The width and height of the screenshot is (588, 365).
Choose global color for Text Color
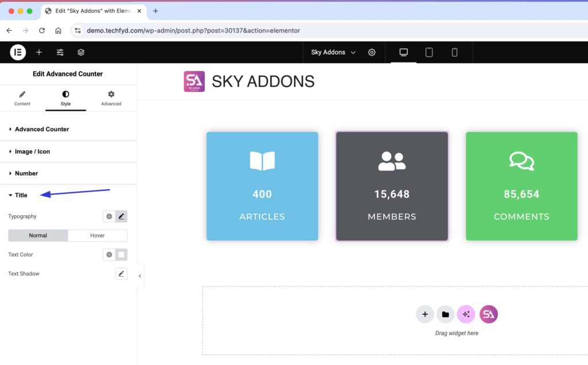[109, 255]
